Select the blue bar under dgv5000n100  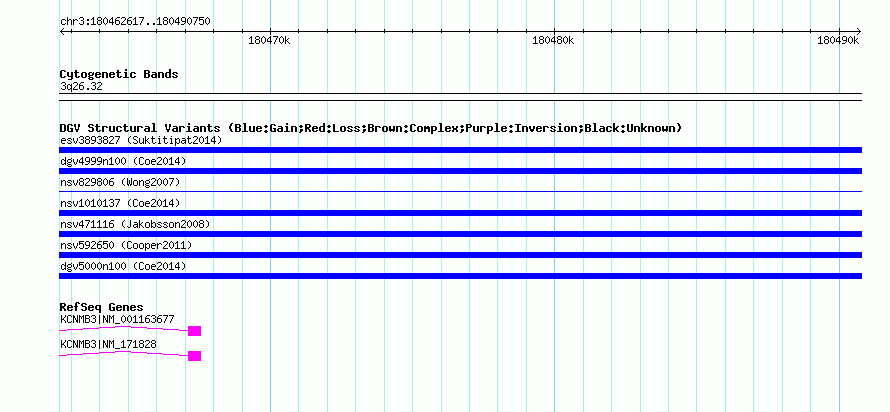(x=460, y=276)
